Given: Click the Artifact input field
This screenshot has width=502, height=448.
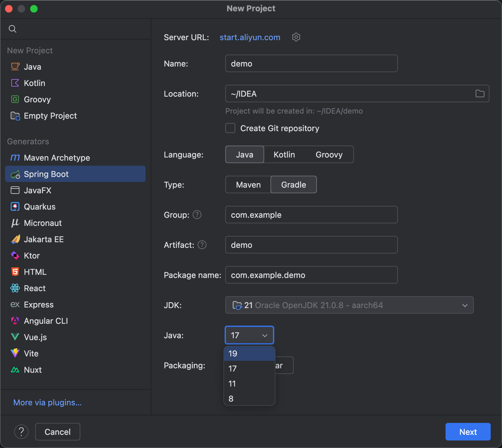Looking at the screenshot, I should coord(312,245).
